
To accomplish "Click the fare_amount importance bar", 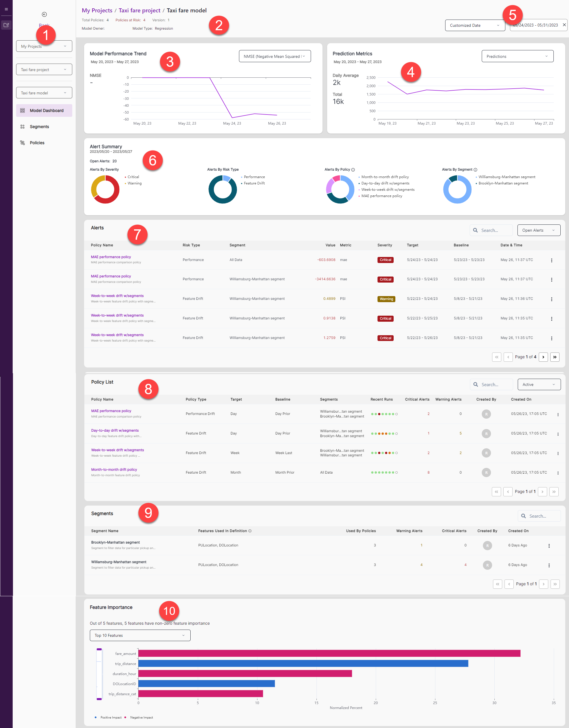I will [329, 653].
